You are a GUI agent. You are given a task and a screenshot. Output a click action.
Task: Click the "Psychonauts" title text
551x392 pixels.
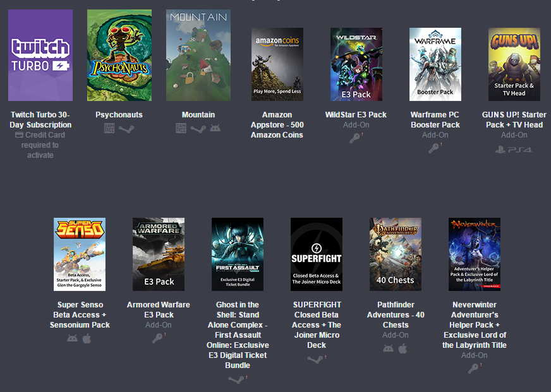[119, 115]
